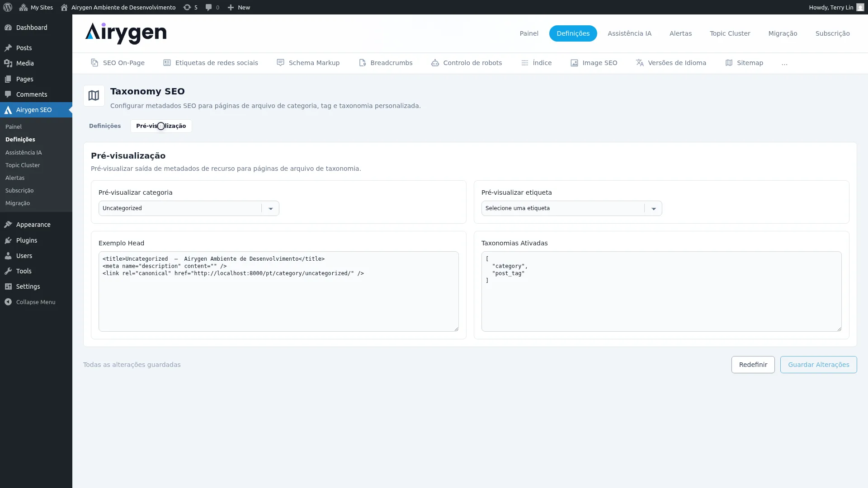Select the Pré-visualização sub-tab
868x488 pixels.
(161, 126)
